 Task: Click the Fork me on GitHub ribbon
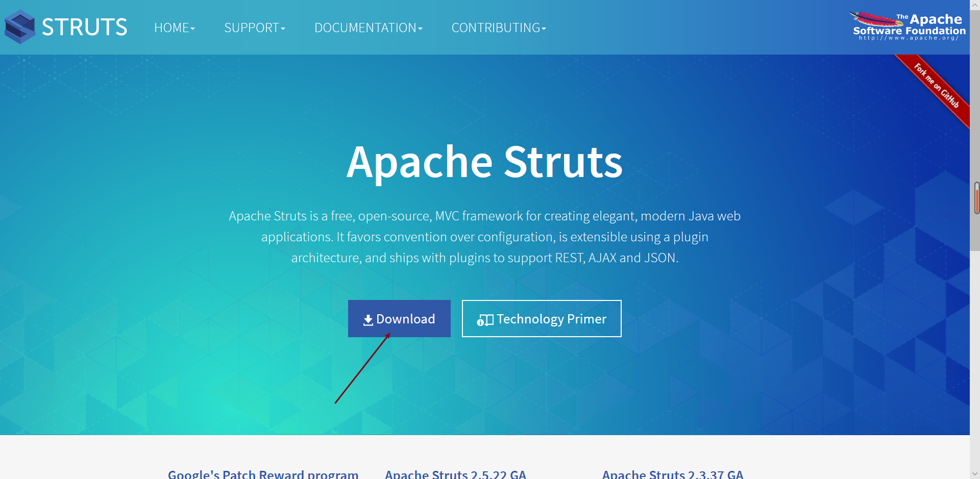click(936, 85)
